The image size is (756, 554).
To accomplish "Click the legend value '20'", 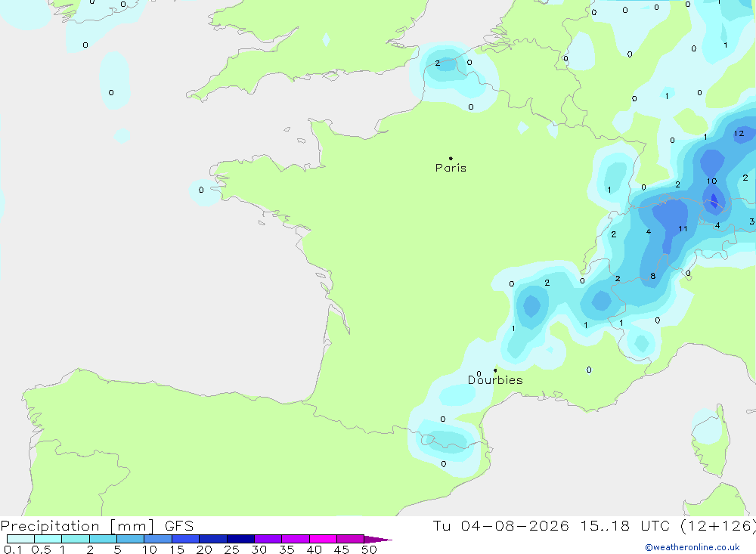I will (204, 549).
